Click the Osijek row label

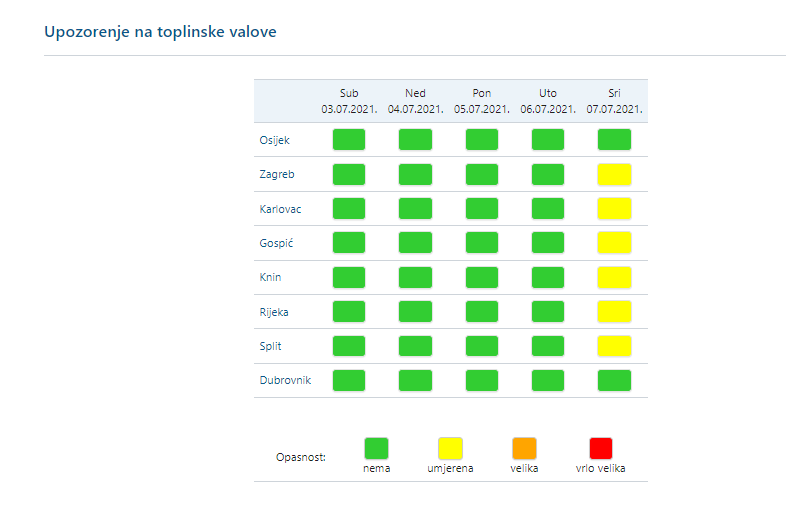[274, 140]
